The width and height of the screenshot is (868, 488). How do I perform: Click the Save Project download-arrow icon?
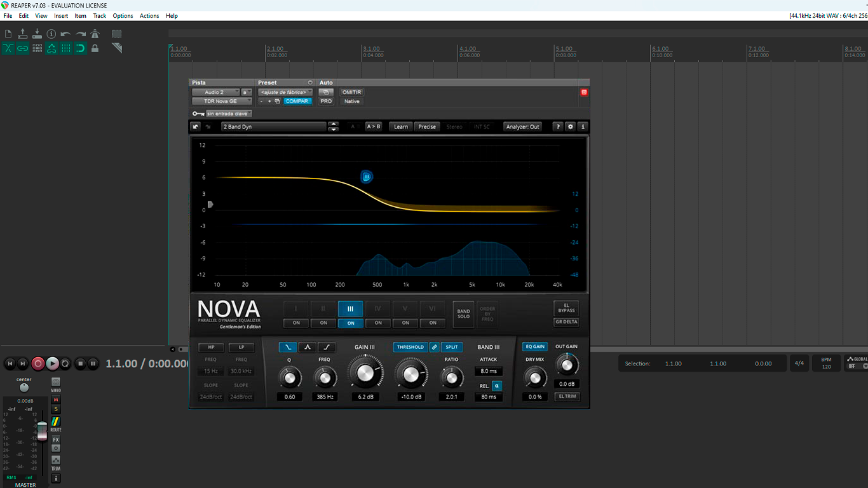tap(37, 34)
